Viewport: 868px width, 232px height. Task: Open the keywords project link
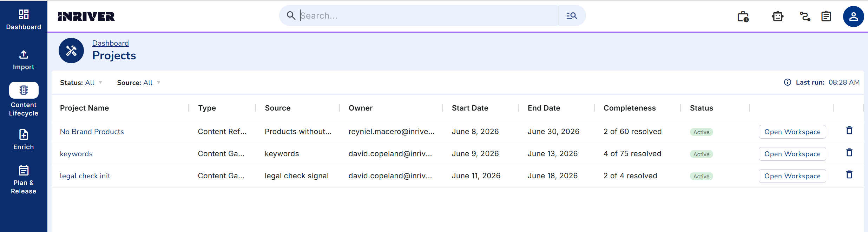(76, 154)
